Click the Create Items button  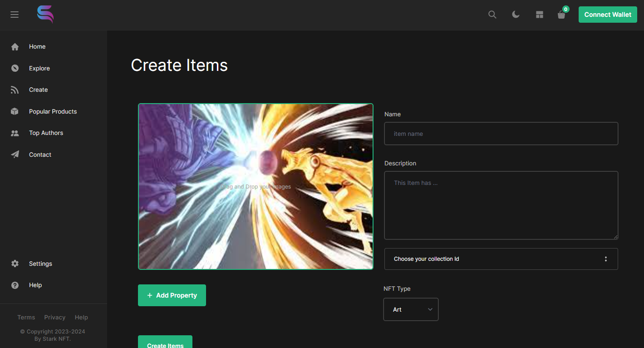point(165,342)
